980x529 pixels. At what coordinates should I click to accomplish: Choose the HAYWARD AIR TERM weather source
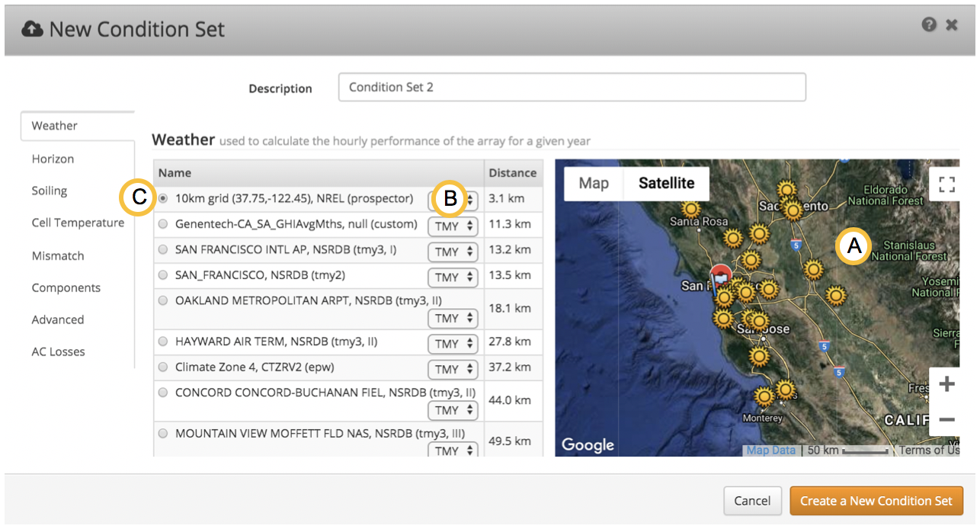(x=162, y=341)
